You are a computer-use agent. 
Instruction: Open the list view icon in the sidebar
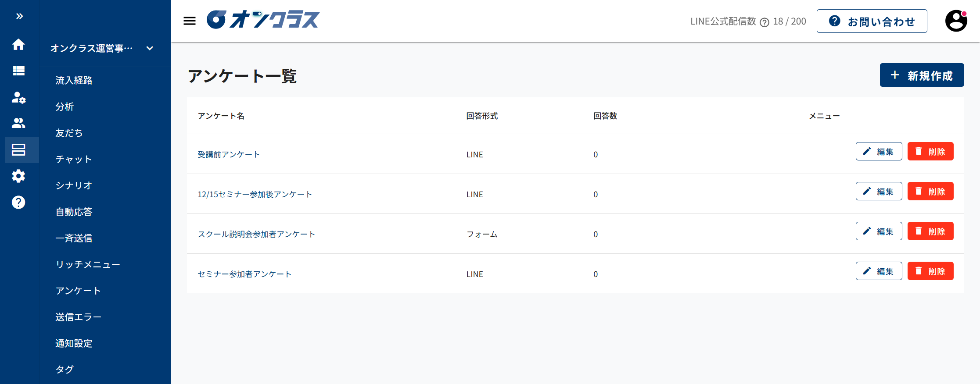18,71
